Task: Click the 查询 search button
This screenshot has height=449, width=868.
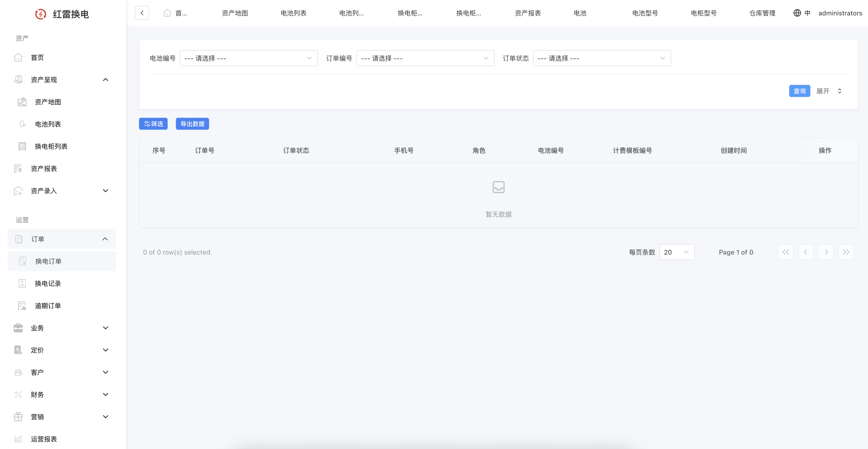Action: pos(799,91)
